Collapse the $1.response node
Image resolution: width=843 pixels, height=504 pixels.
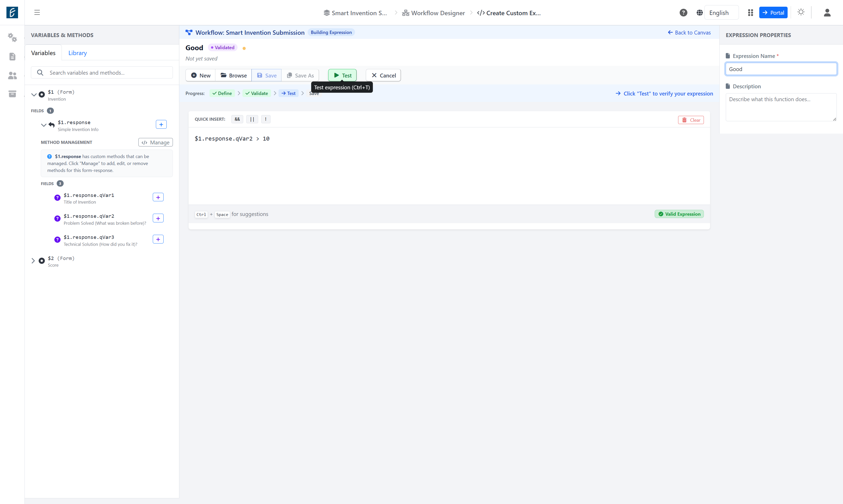[44, 125]
